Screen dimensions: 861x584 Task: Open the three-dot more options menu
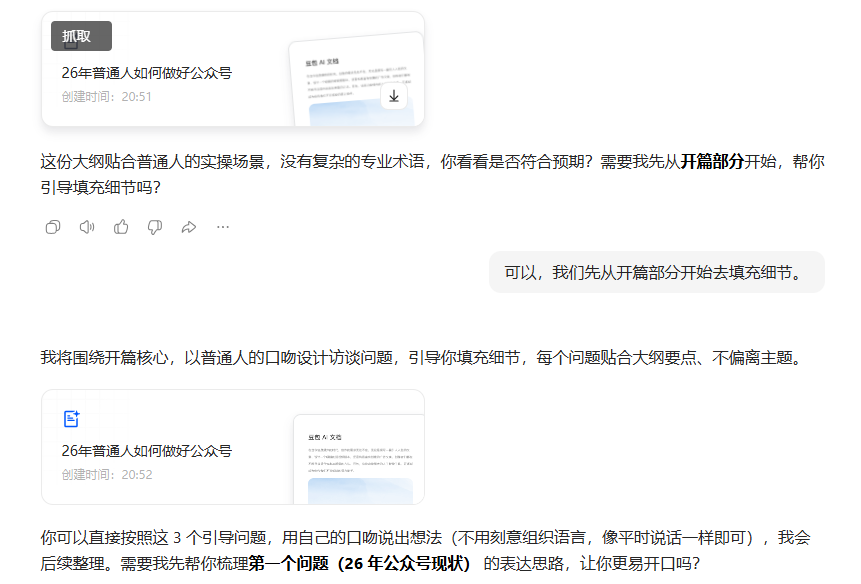pyautogui.click(x=223, y=227)
